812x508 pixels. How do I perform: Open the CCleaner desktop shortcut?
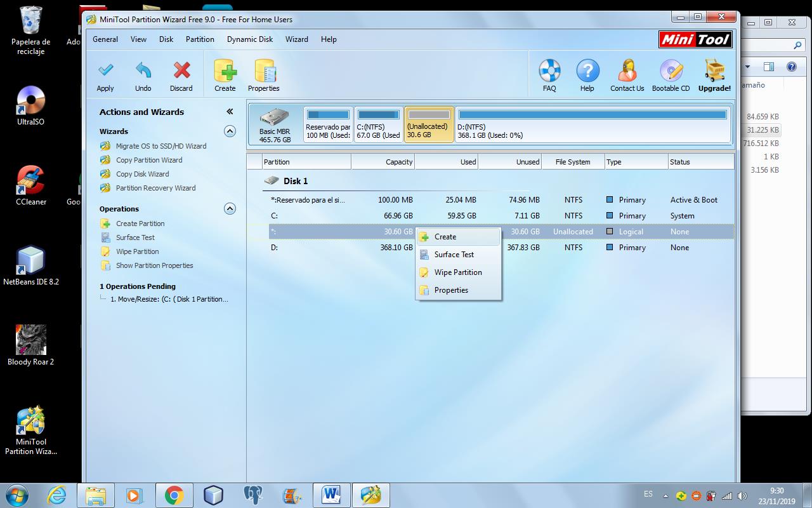click(30, 185)
